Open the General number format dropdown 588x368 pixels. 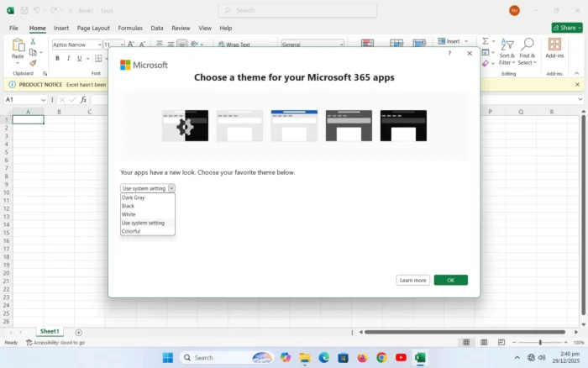(312, 45)
